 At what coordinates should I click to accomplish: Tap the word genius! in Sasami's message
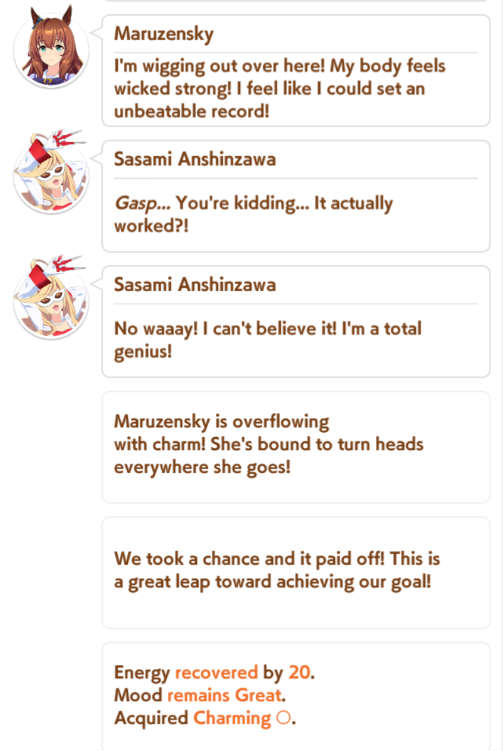coord(143,352)
